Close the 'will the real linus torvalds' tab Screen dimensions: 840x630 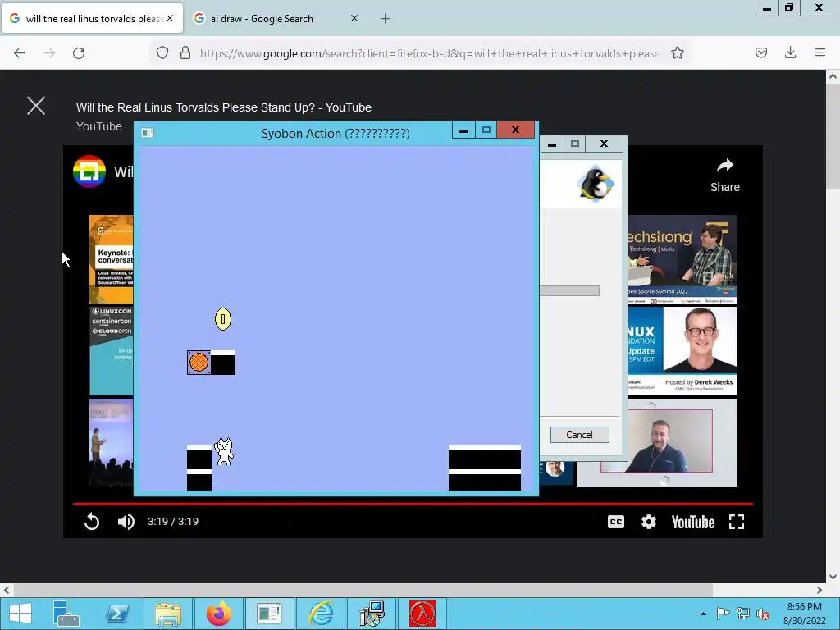click(x=170, y=18)
